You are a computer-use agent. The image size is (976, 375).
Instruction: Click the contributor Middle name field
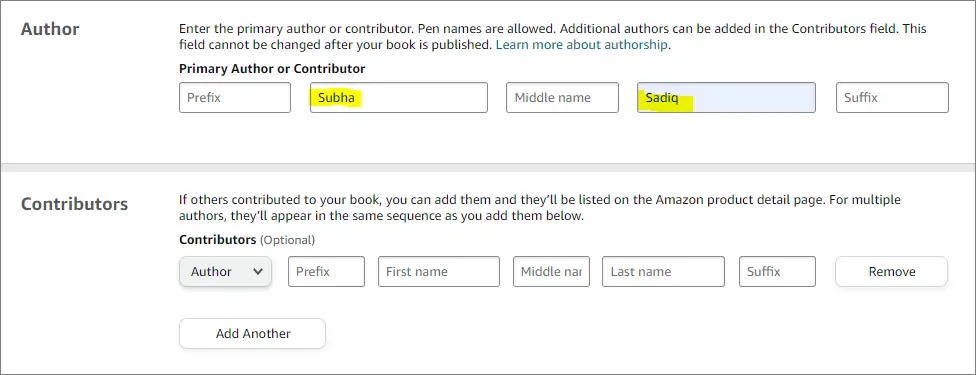click(551, 272)
